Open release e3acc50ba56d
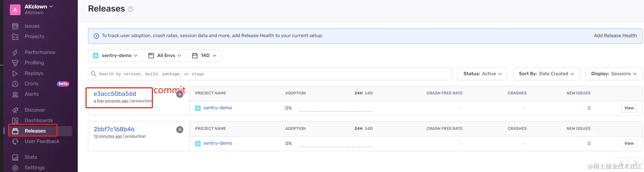Viewport: 644px width, 172px height. coord(115,94)
